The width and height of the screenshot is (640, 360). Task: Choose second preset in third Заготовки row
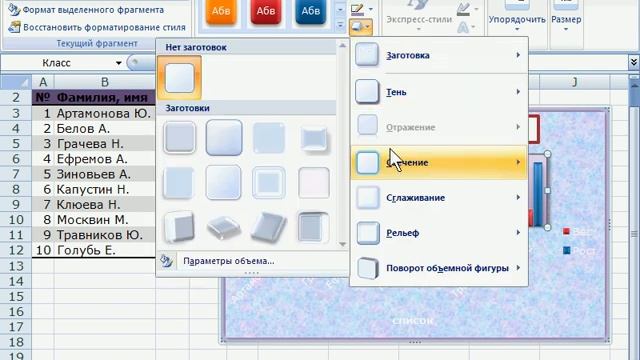coord(224,228)
